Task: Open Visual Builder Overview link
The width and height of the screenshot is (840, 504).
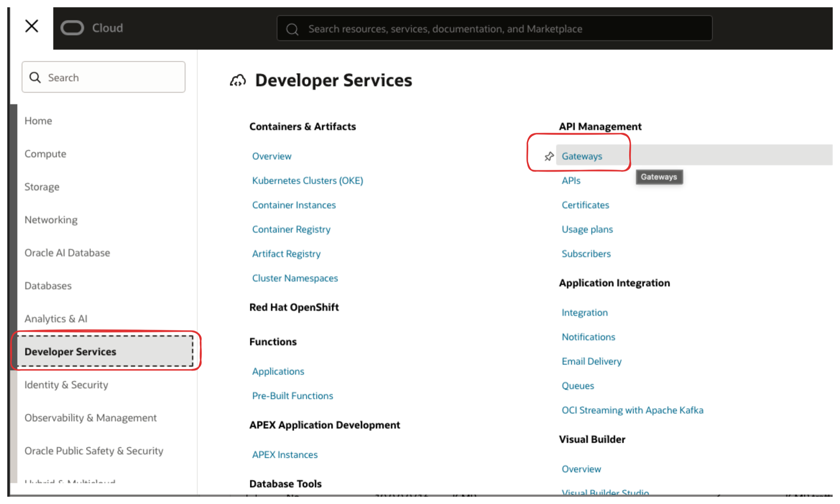Action: pos(581,469)
